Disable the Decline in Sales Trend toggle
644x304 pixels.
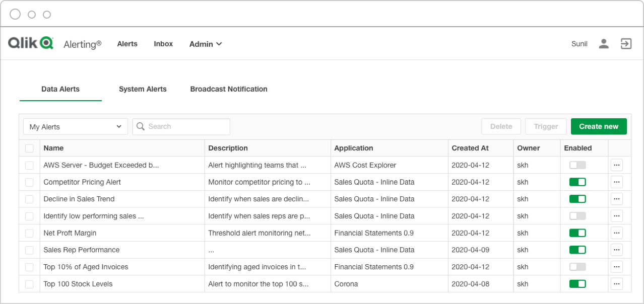tap(577, 199)
